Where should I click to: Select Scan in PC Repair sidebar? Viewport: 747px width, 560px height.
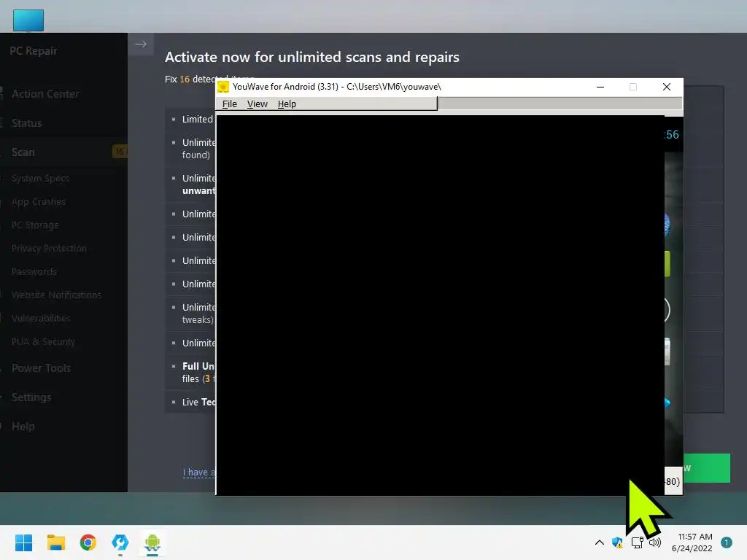[23, 152]
